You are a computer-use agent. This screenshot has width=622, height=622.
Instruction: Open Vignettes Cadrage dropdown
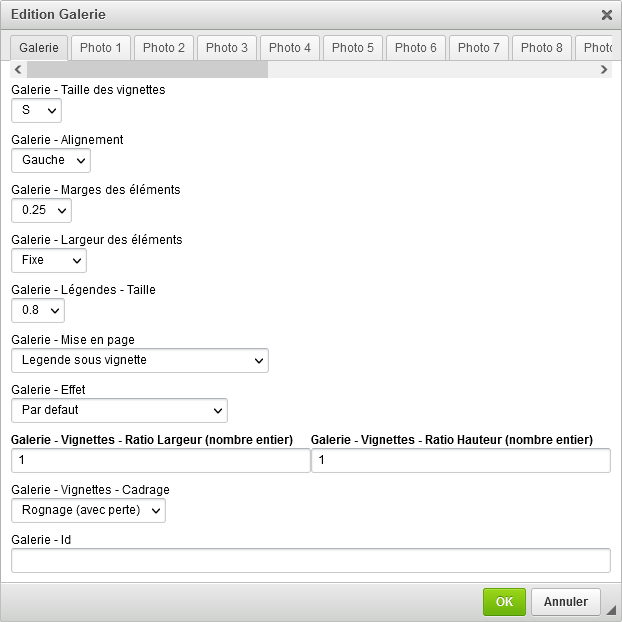pos(88,510)
